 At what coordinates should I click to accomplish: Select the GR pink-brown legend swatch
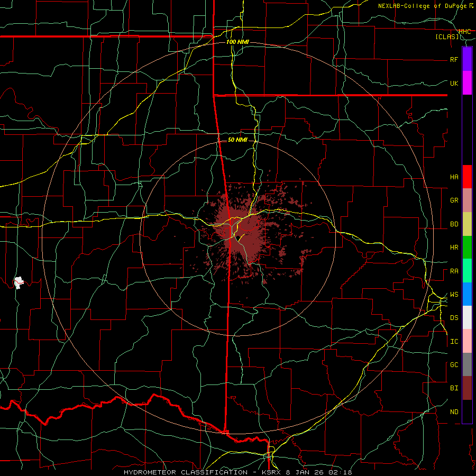pyautogui.click(x=467, y=200)
